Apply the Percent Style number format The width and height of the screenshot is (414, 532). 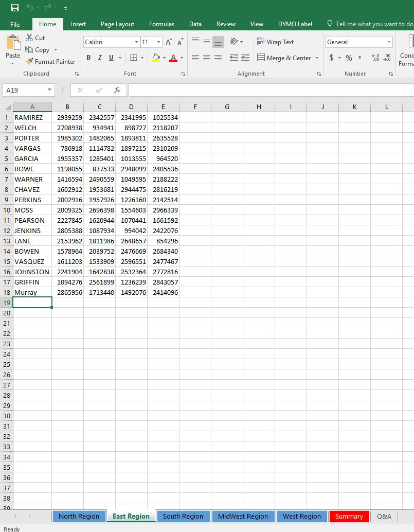pyautogui.click(x=349, y=57)
